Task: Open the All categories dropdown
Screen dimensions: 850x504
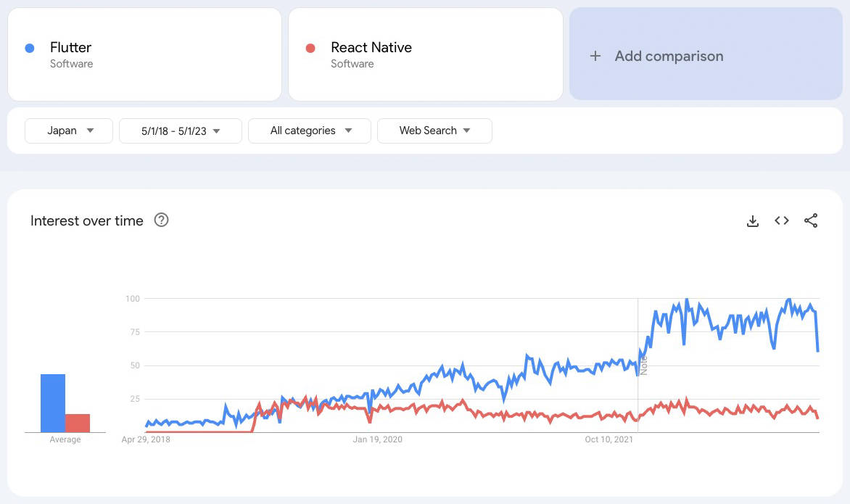Action: point(310,131)
